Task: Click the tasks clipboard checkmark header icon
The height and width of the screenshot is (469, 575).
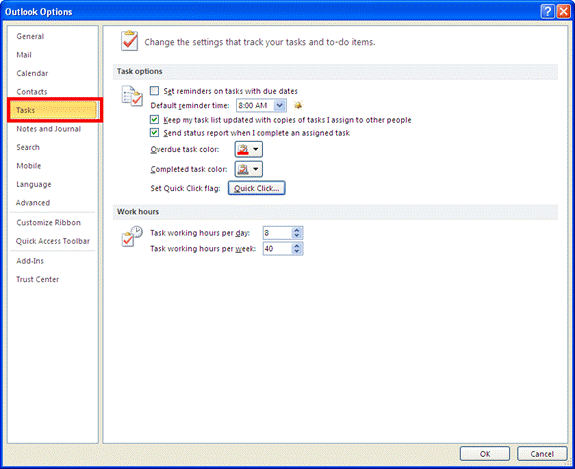Action: click(x=129, y=41)
